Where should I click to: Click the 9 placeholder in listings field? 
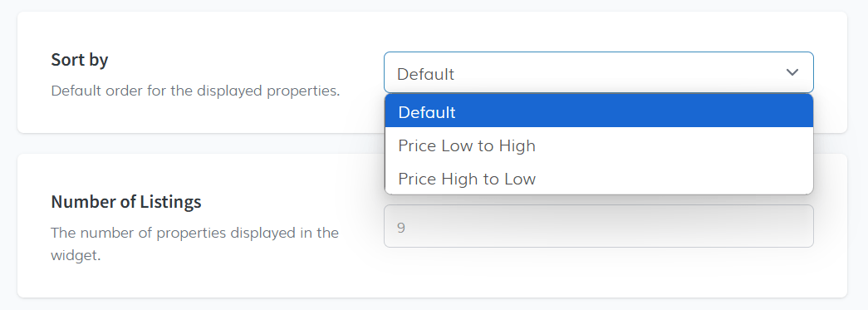click(x=401, y=228)
